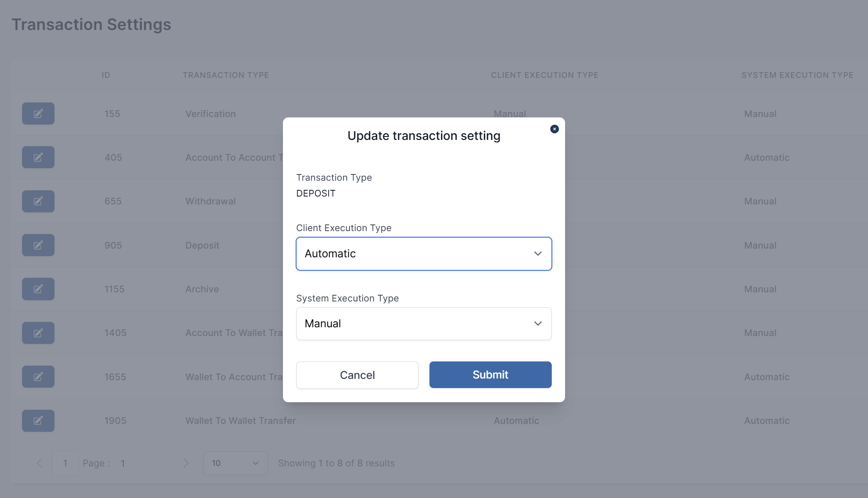Edit the Archive transaction setting
Image resolution: width=868 pixels, height=498 pixels.
[x=38, y=289]
